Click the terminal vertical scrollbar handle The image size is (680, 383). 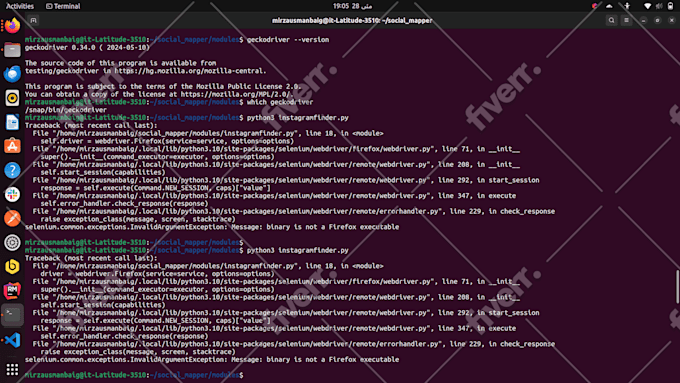677,286
